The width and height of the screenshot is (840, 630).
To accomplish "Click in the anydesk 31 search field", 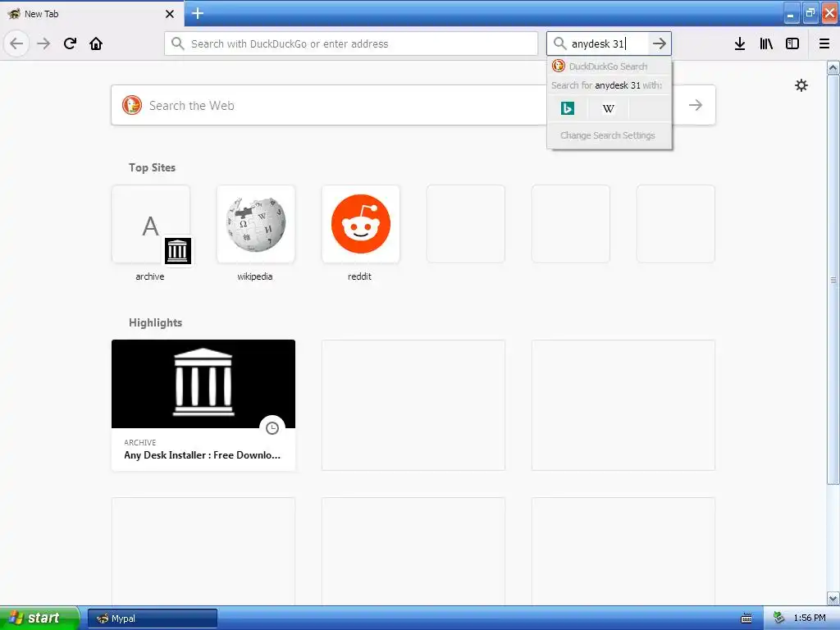I will 609,43.
